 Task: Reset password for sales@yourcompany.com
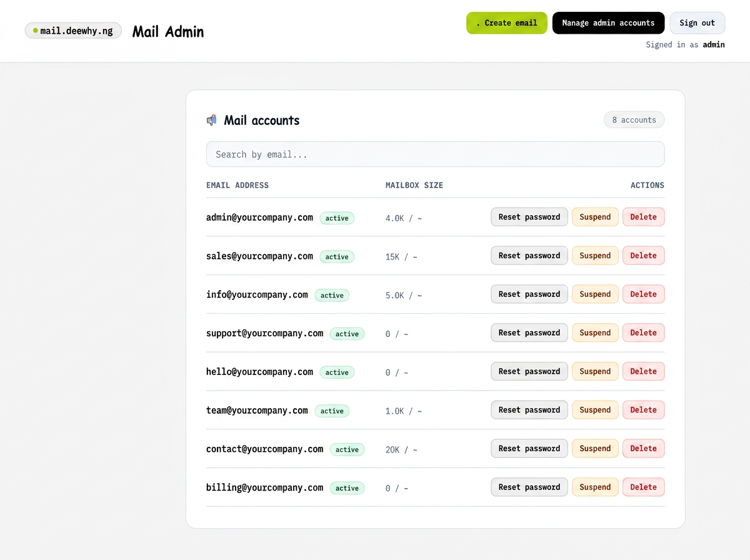click(529, 256)
